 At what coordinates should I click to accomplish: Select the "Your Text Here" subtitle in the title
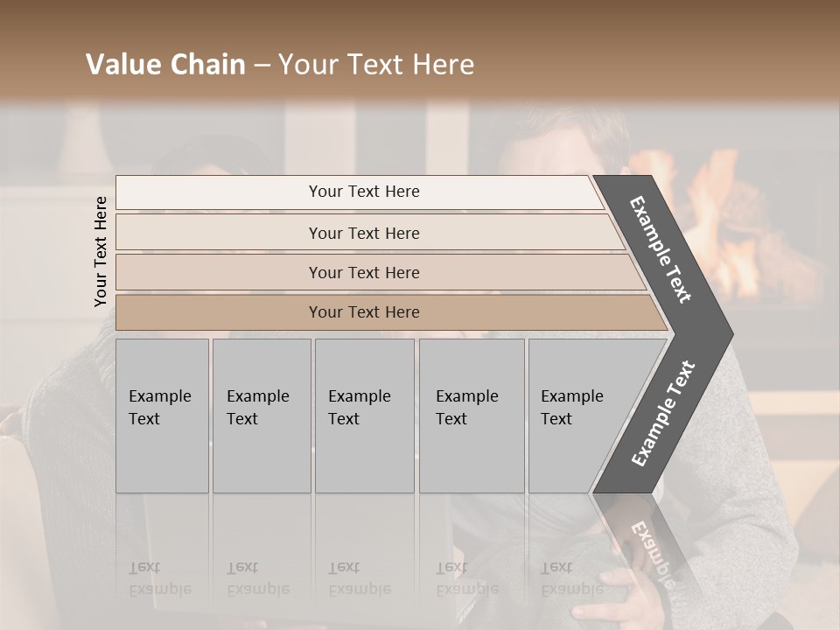tap(376, 65)
